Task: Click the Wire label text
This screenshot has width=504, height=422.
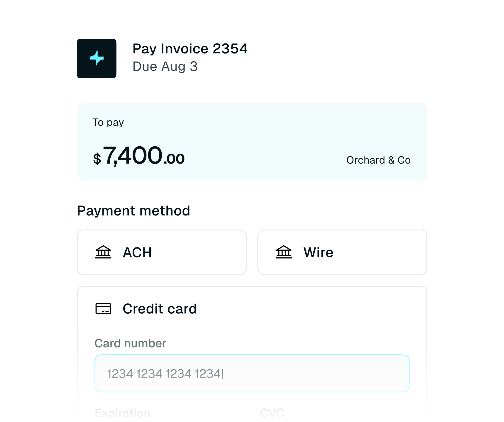Action: coord(319,252)
